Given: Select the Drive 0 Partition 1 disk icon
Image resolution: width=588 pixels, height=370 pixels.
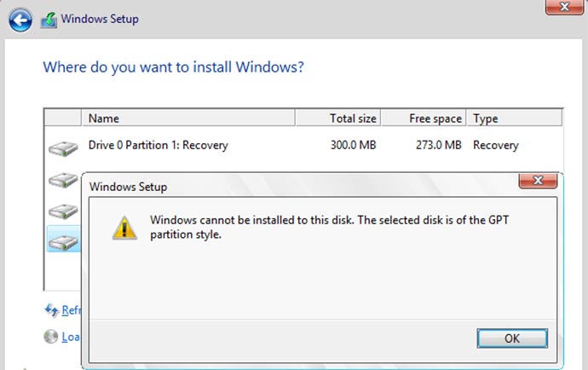Looking at the screenshot, I should (62, 148).
